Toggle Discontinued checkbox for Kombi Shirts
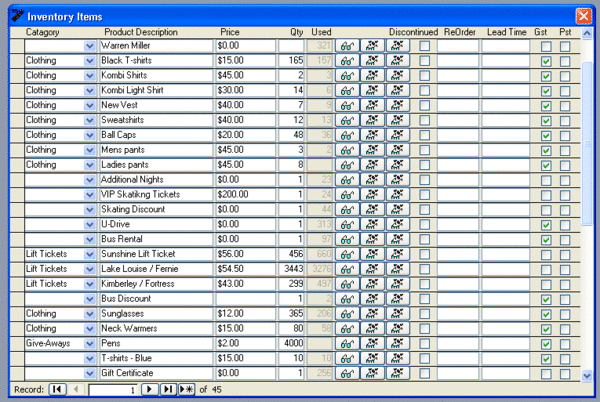Image resolution: width=600 pixels, height=402 pixels. tap(425, 76)
